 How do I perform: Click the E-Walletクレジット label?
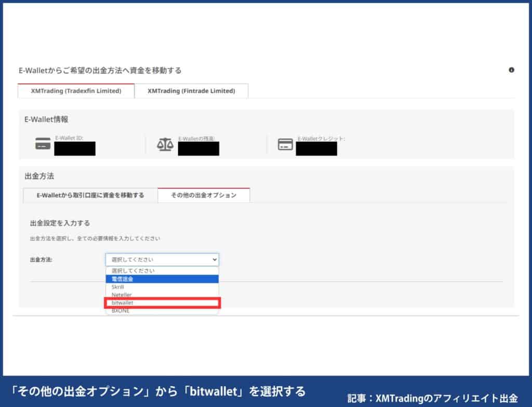coord(321,139)
